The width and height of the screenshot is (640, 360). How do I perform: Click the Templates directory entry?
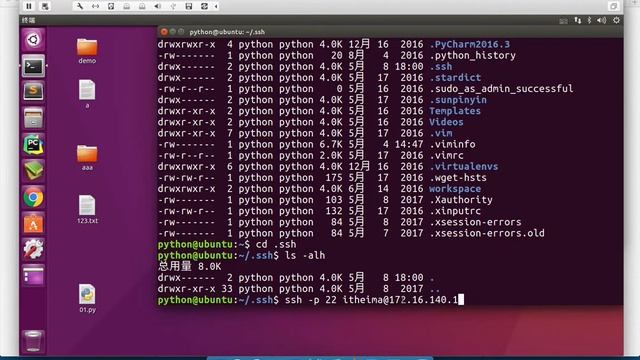point(455,111)
